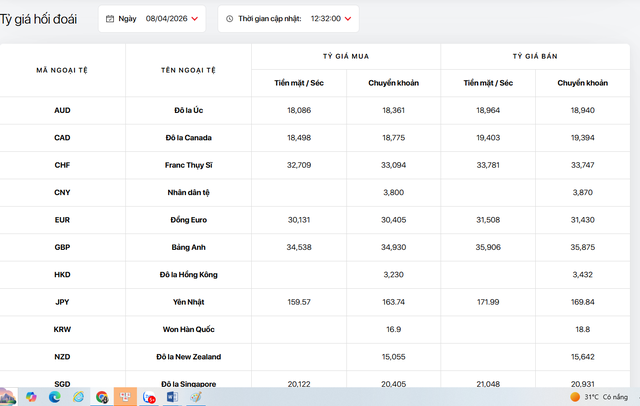Viewport: 640px width, 406px height.
Task: Click CNY transfer sell rate 3,870
Action: 582,192
